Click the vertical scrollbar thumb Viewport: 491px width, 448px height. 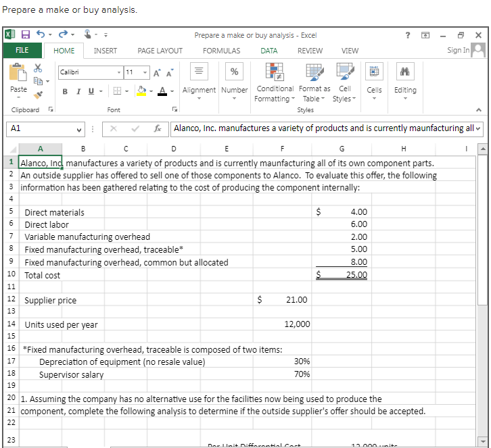coord(482,229)
